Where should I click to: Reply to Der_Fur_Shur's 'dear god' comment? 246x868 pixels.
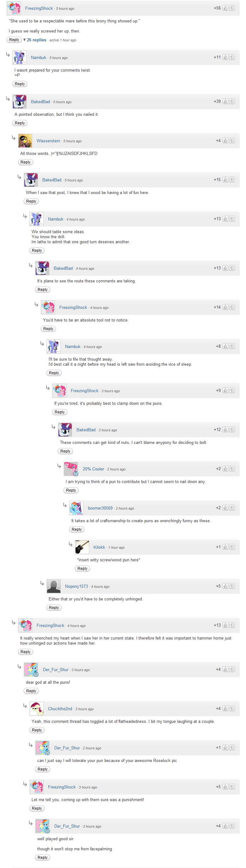31,690
